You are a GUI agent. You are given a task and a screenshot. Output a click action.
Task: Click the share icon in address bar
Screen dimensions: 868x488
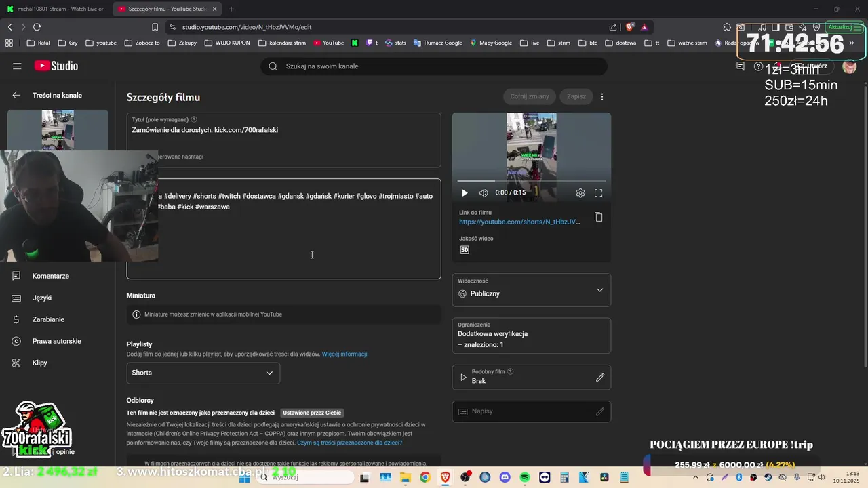pyautogui.click(x=613, y=27)
